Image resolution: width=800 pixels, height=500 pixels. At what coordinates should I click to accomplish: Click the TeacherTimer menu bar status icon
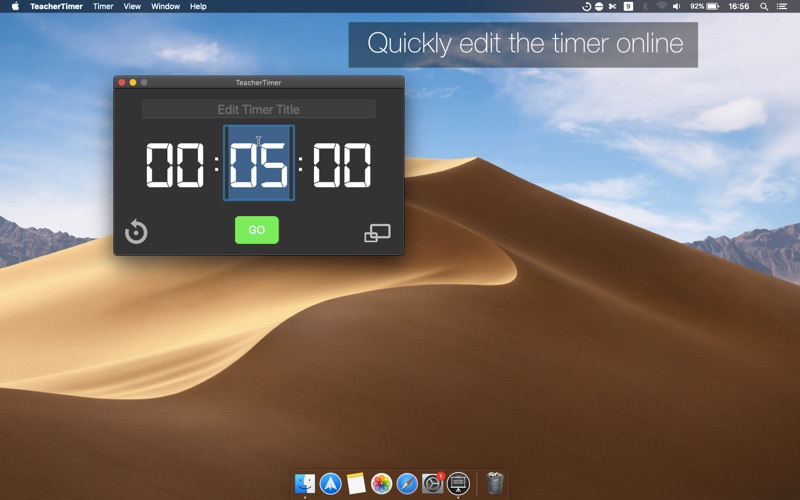pyautogui.click(x=587, y=7)
